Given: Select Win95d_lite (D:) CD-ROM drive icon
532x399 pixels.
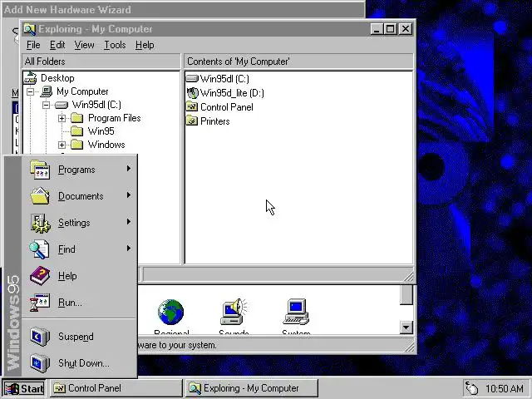Looking at the screenshot, I should 192,93.
